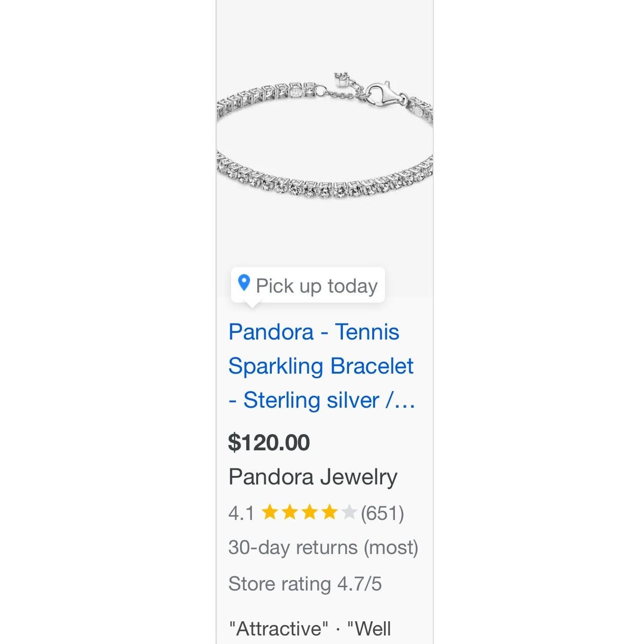The image size is (644, 644).
Task: Click the Store rating 4.7/5 text
Action: click(x=305, y=584)
